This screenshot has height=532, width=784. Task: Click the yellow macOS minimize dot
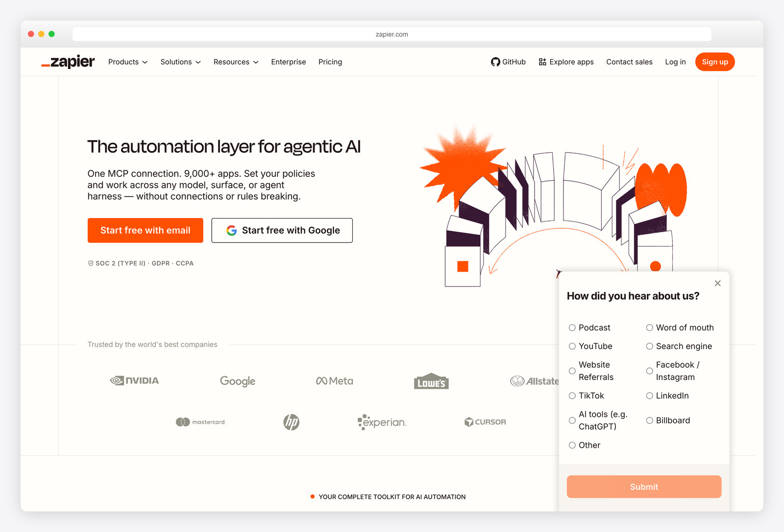(x=41, y=34)
